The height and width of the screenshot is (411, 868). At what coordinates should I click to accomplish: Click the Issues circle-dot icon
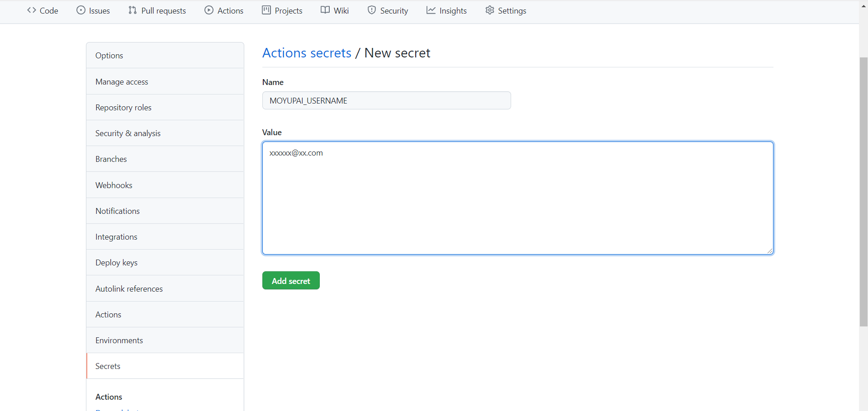coord(81,10)
